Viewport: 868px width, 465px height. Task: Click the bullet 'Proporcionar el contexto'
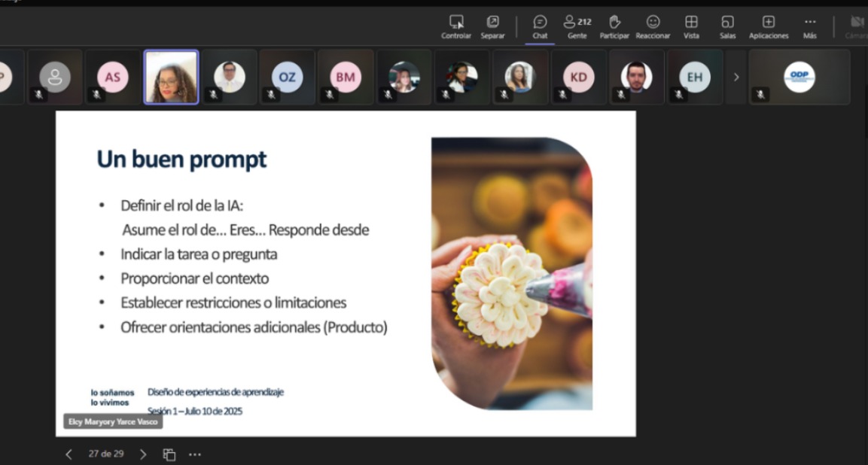coord(194,278)
